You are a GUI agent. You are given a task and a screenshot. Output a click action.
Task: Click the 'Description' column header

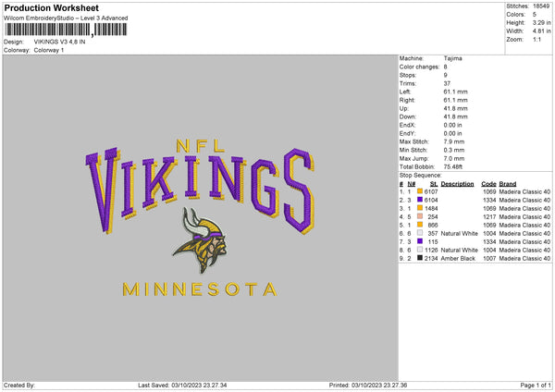[457, 184]
